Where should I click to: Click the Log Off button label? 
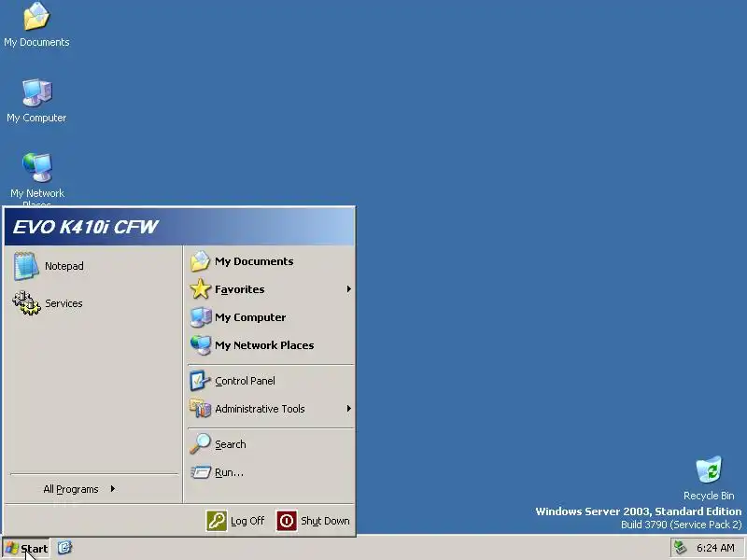click(x=247, y=521)
